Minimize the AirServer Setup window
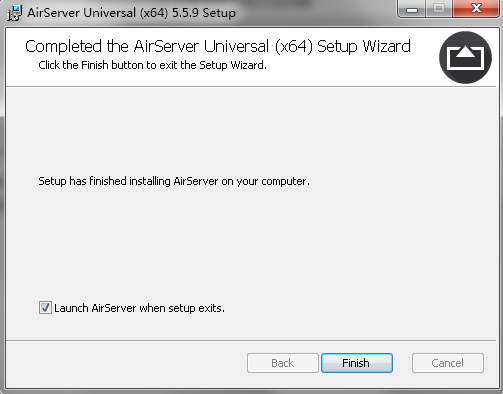The image size is (503, 394). (x=412, y=9)
